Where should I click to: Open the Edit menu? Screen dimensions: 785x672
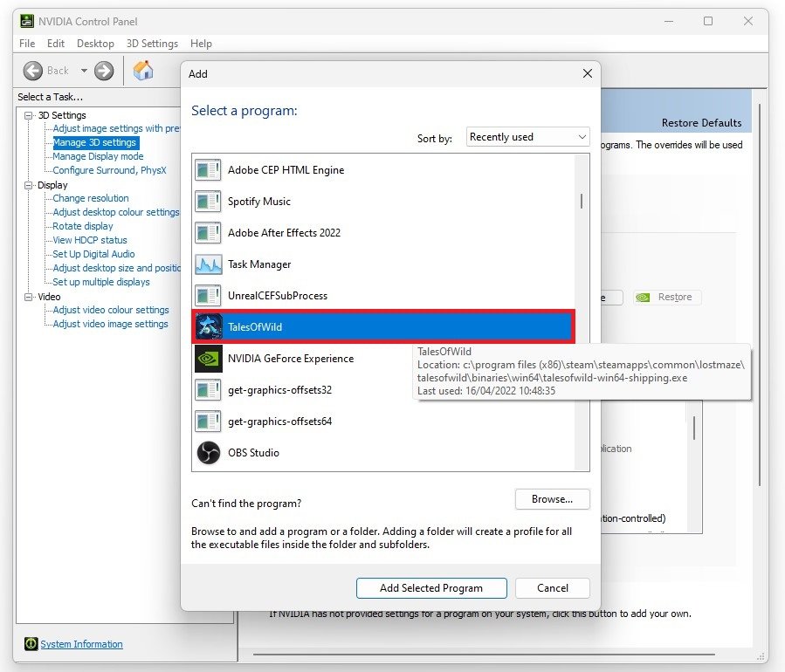(x=56, y=44)
